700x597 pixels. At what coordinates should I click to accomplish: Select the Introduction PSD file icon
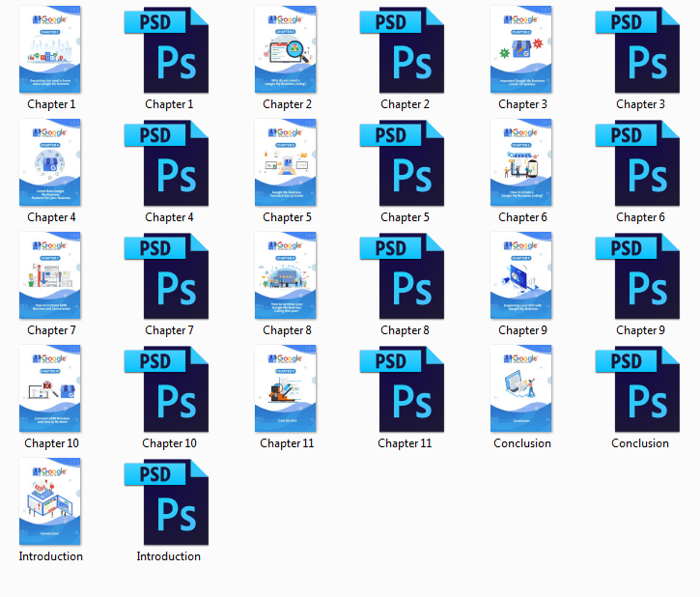tap(169, 502)
